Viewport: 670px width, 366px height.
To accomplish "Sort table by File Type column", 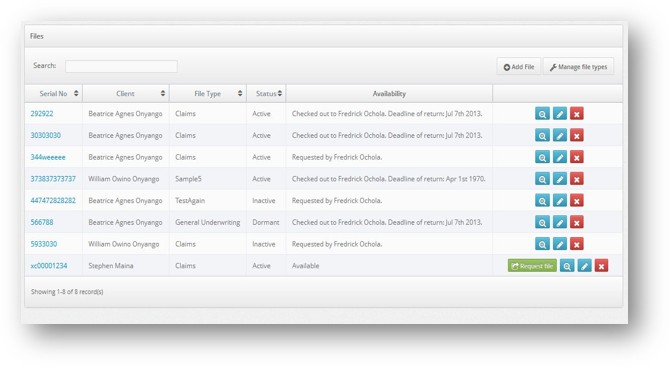I will click(x=208, y=94).
